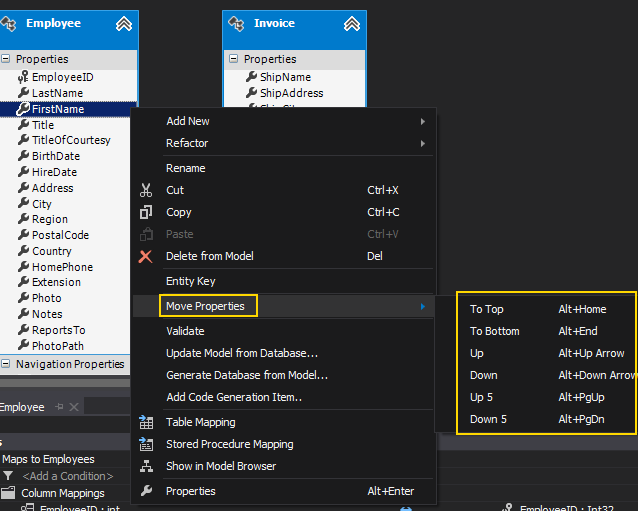Click the Table Mapping icon
The width and height of the screenshot is (638, 511).
click(x=146, y=423)
